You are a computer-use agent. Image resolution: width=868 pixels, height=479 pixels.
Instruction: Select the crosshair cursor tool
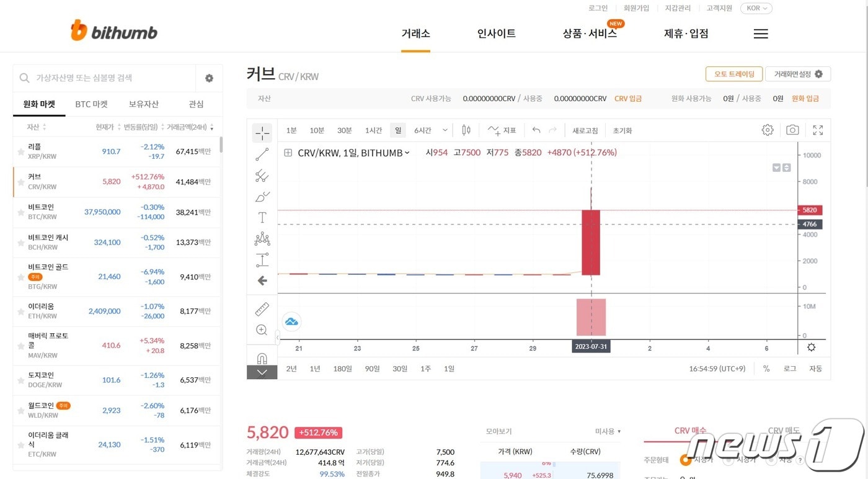[x=262, y=132]
